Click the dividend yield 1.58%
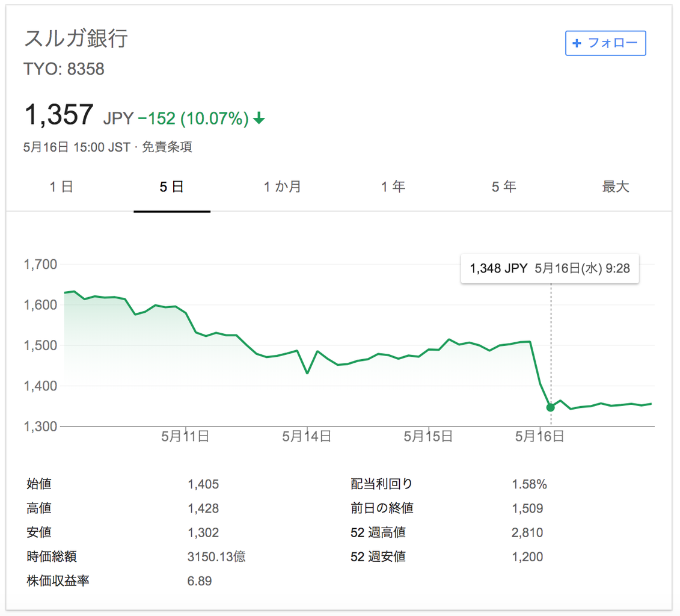The height and width of the screenshot is (616, 680). [529, 484]
